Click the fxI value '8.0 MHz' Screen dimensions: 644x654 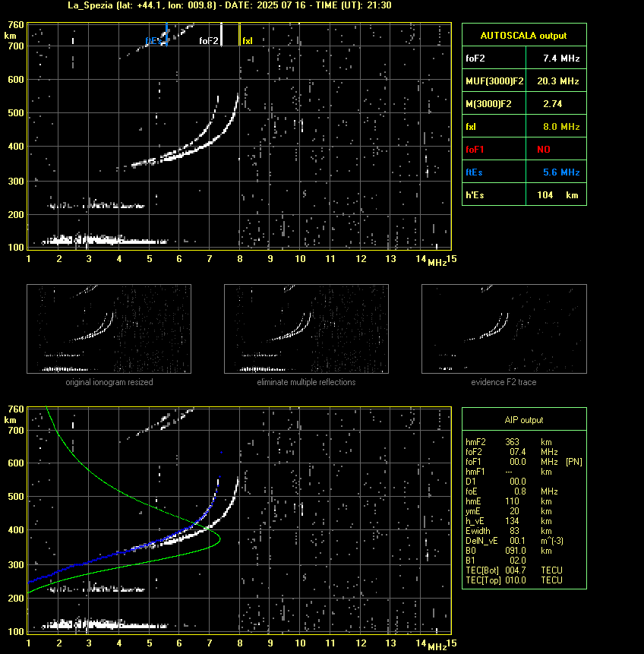(x=561, y=126)
